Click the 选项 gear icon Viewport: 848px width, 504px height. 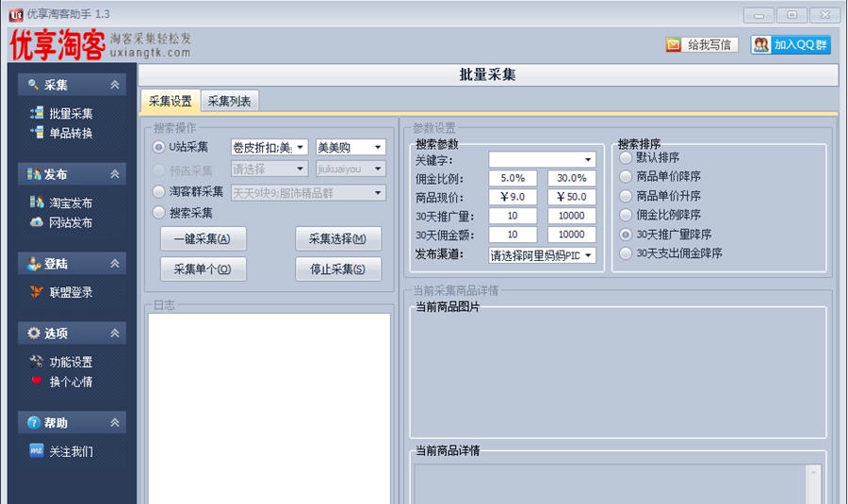click(x=34, y=333)
